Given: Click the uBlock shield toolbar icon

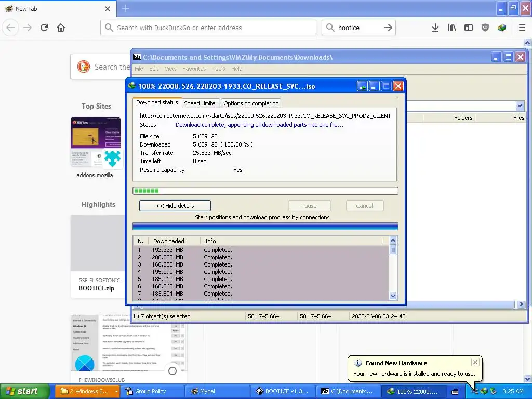Looking at the screenshot, I should click(485, 28).
